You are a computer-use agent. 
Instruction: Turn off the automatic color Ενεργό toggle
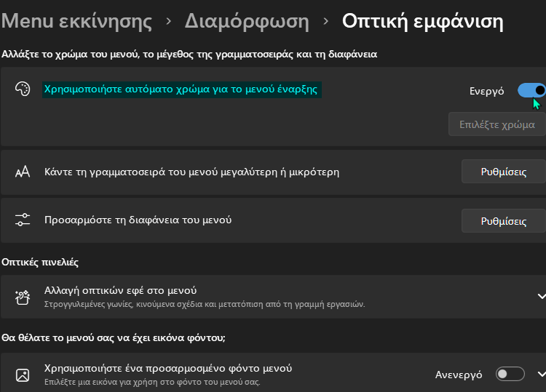tap(531, 90)
